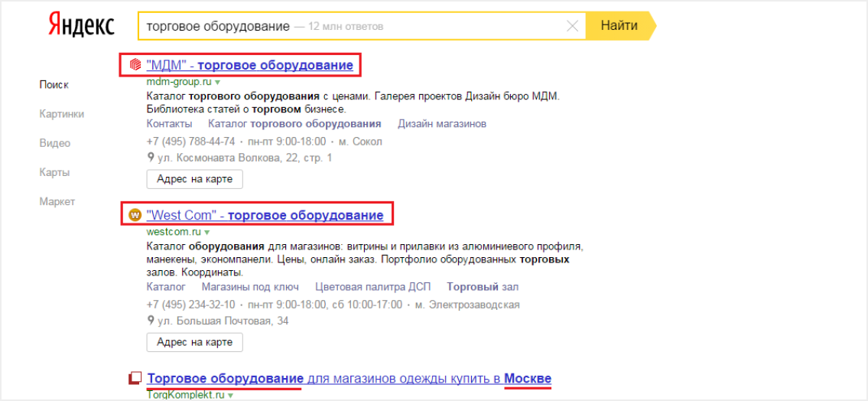Select the Поиск section

54,85
